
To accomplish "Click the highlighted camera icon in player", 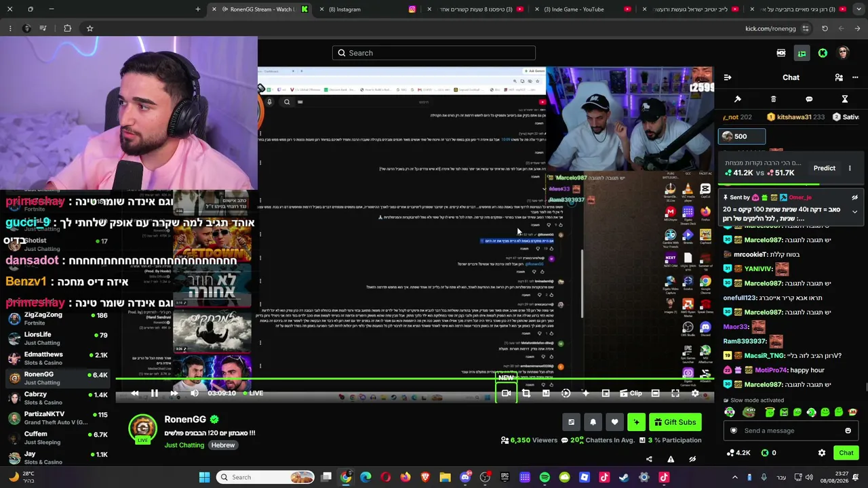I will pyautogui.click(x=506, y=393).
